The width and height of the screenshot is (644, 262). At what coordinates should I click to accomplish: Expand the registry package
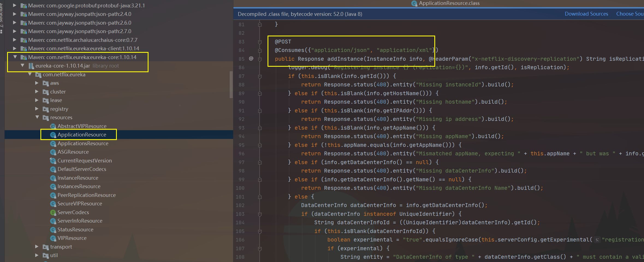coord(37,109)
